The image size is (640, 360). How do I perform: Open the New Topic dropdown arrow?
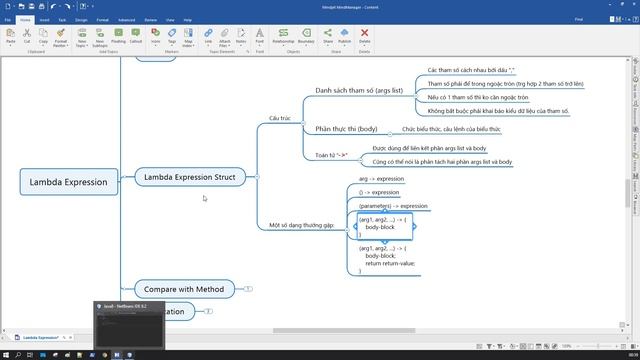click(x=87, y=46)
